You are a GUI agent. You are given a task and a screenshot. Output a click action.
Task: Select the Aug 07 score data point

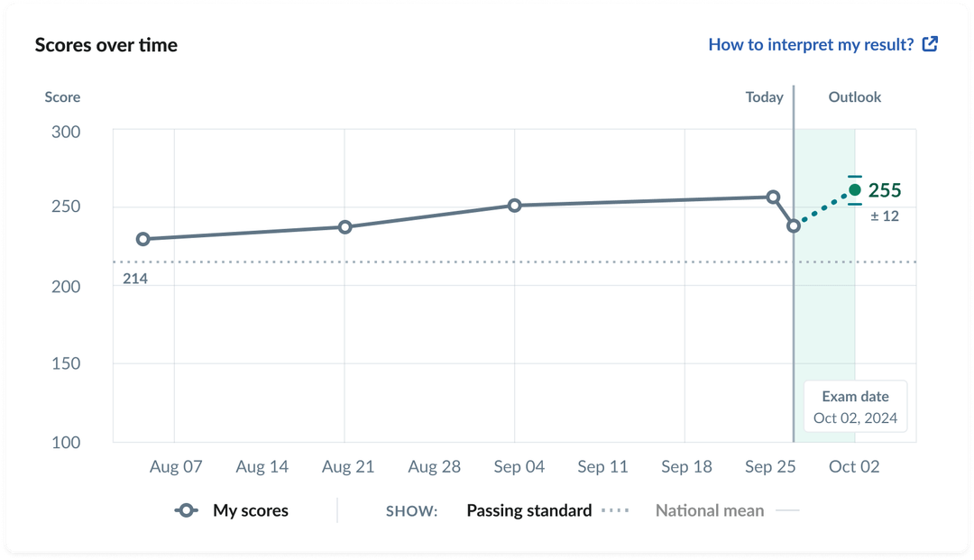coord(143,239)
